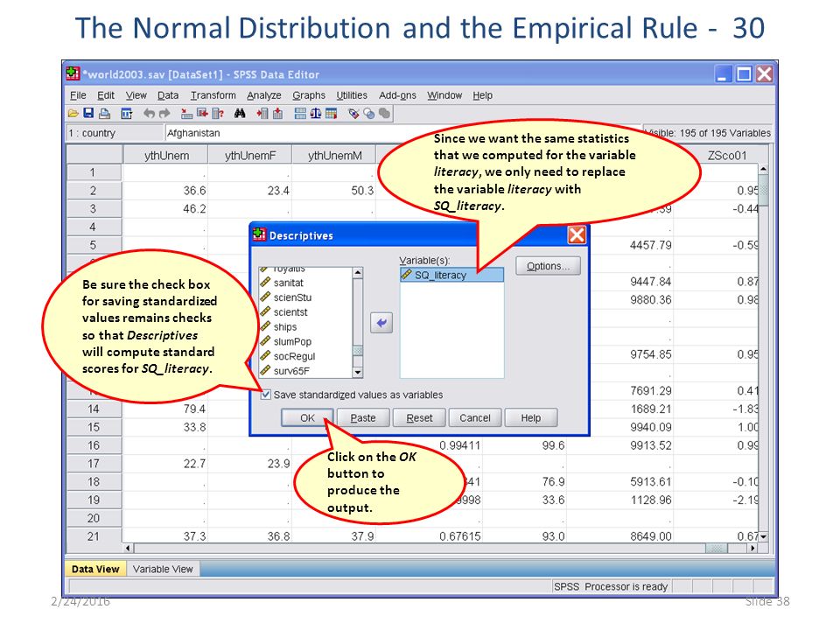Select ships in the variable list

(x=285, y=326)
